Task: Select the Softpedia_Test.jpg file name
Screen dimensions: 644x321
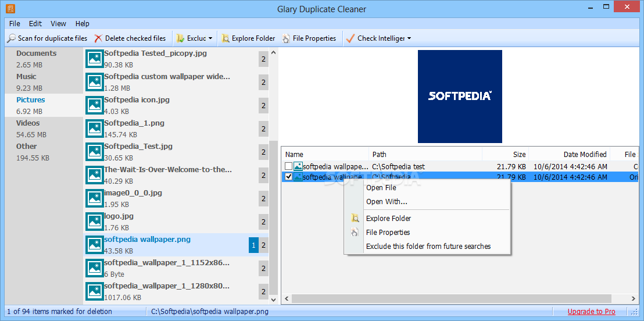Action: [138, 147]
